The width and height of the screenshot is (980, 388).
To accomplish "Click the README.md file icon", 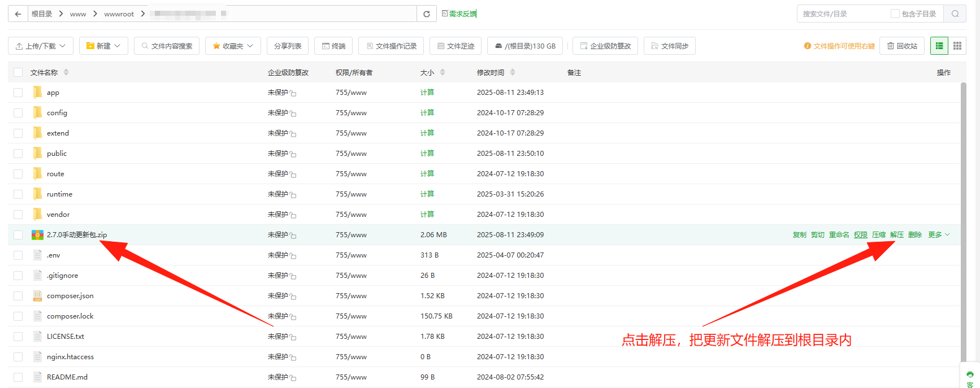I will coord(37,377).
